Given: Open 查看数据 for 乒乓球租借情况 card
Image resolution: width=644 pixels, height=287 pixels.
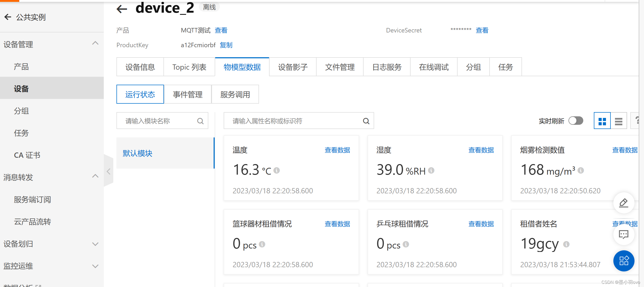Looking at the screenshot, I should pyautogui.click(x=481, y=224).
